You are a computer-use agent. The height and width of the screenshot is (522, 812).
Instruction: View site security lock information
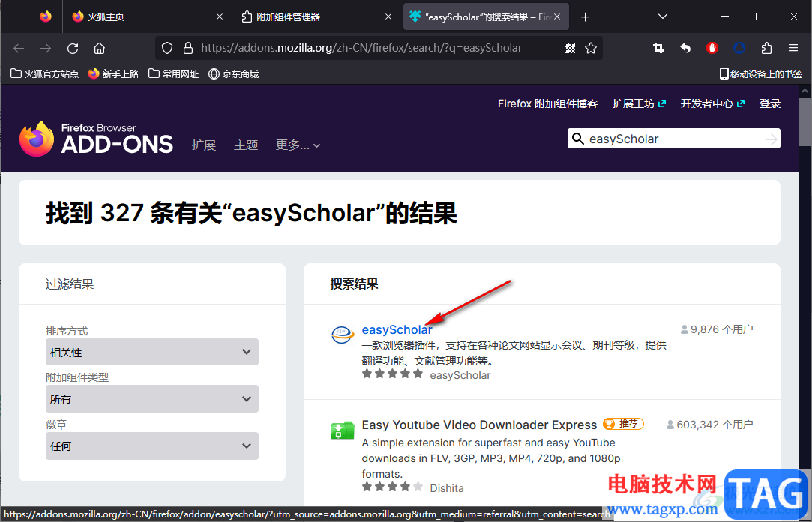[x=188, y=48]
